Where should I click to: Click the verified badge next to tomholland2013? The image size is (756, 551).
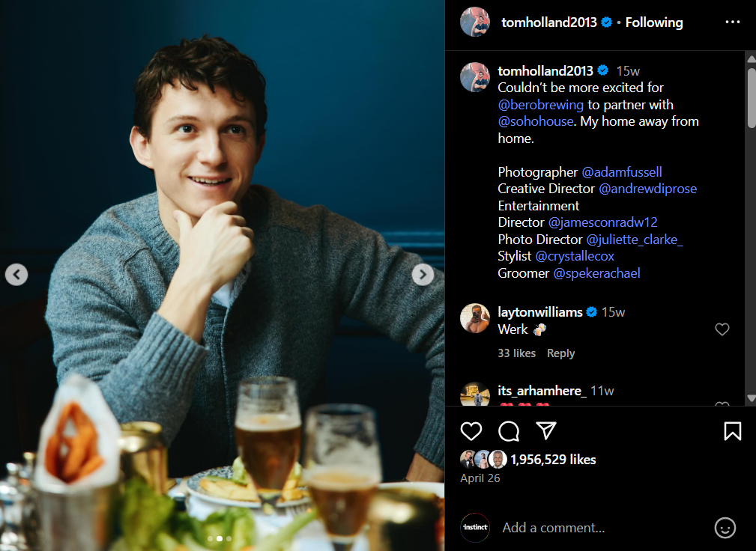point(606,22)
